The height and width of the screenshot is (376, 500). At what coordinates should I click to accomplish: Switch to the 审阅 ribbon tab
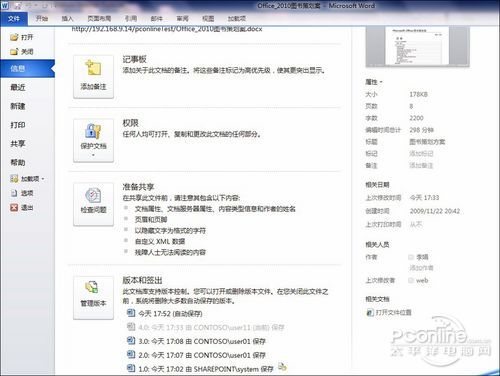tap(182, 19)
